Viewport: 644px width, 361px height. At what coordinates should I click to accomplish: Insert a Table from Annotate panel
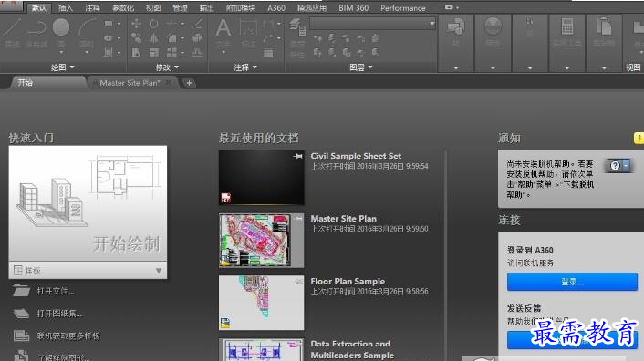268,53
